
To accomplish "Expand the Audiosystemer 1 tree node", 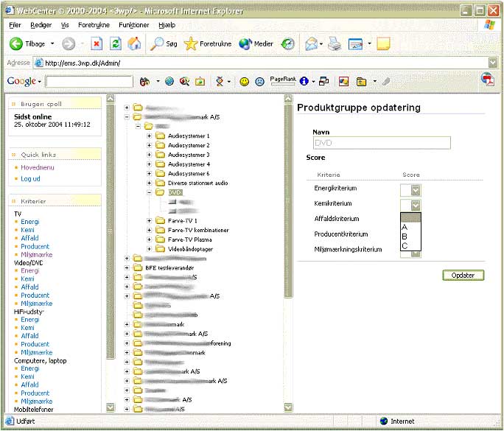I will tap(149, 136).
